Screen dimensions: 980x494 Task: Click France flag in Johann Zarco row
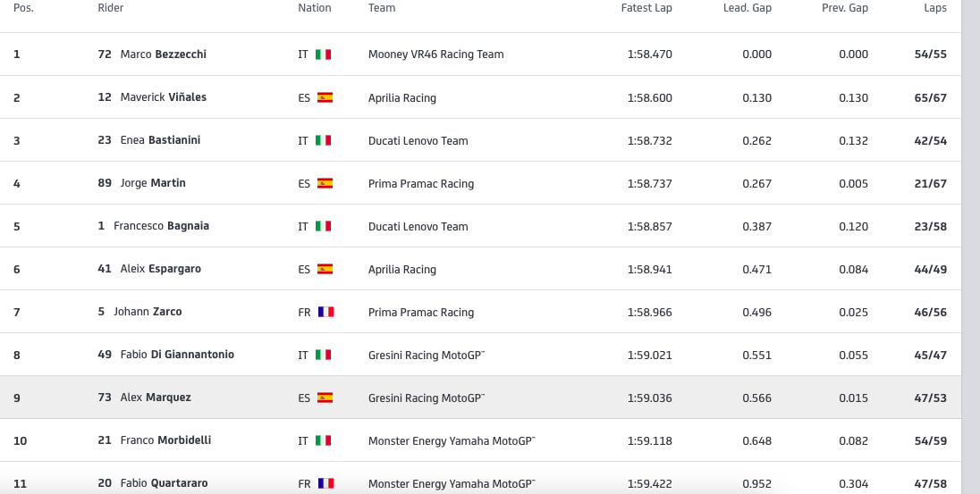click(x=325, y=313)
